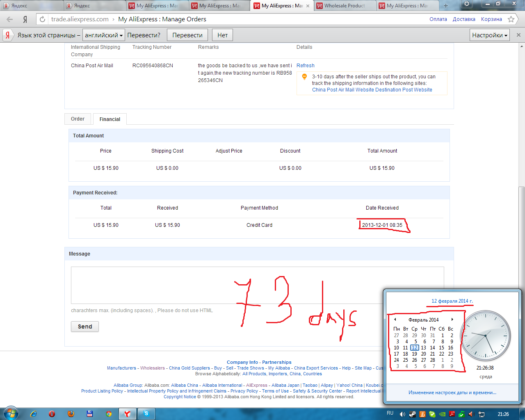Launch Google Chrome from the taskbar

(x=108, y=414)
